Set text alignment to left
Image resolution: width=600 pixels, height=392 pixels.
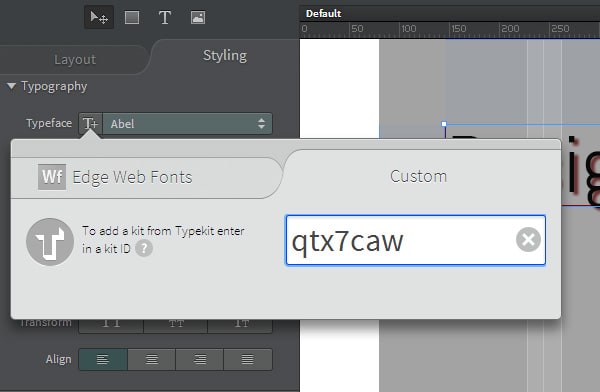(103, 359)
